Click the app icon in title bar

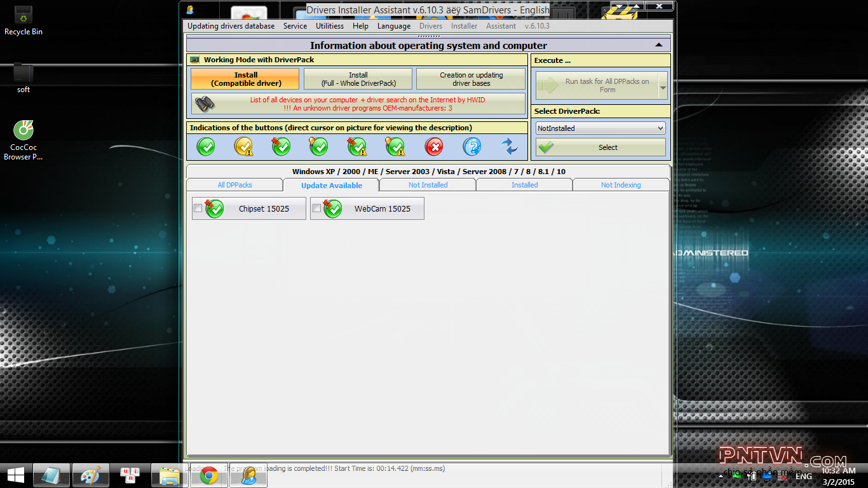tap(190, 10)
